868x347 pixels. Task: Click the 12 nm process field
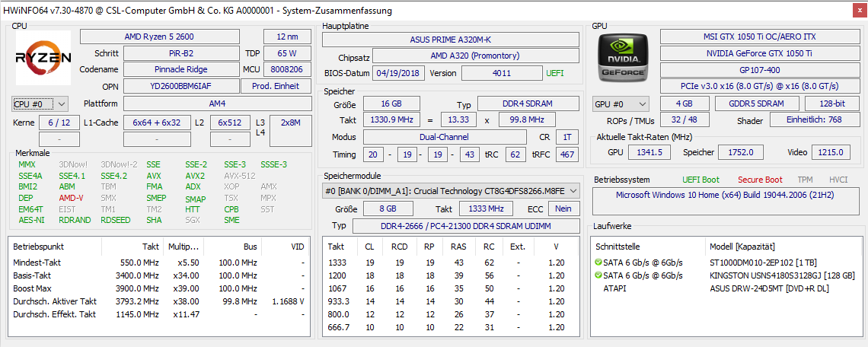(287, 37)
